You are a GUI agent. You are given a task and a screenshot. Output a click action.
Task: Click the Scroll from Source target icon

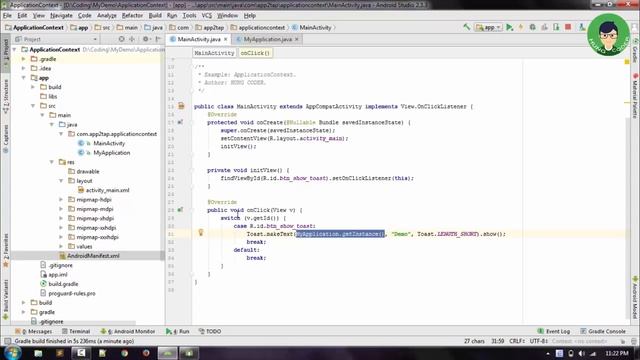click(121, 39)
